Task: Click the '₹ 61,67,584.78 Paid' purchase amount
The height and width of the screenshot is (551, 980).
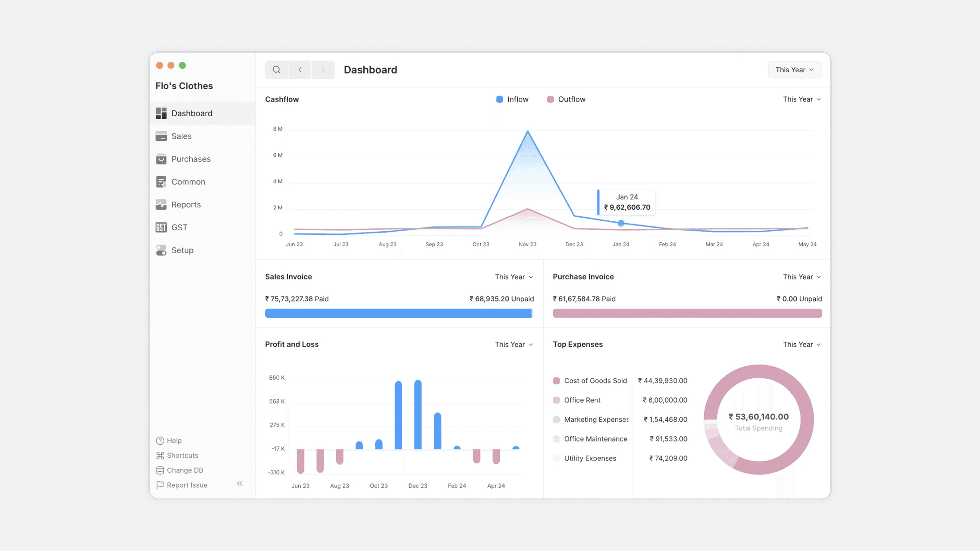Action: pos(584,299)
